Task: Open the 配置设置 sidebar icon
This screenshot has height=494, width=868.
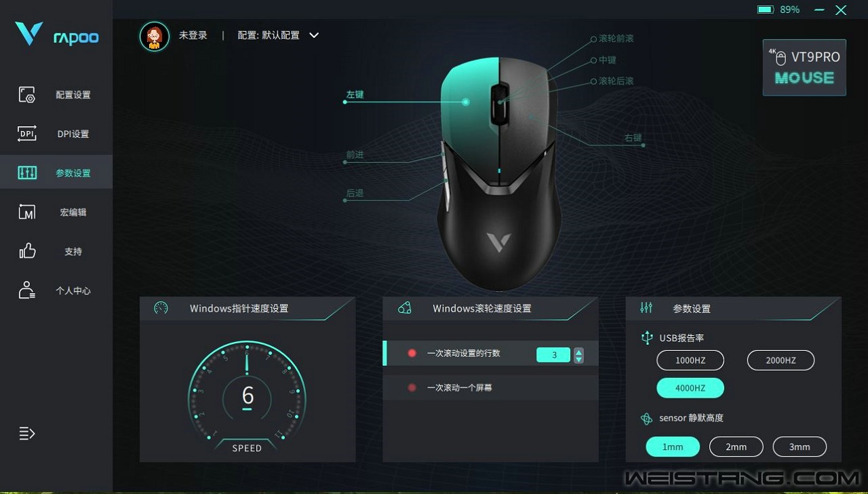Action: [27, 94]
